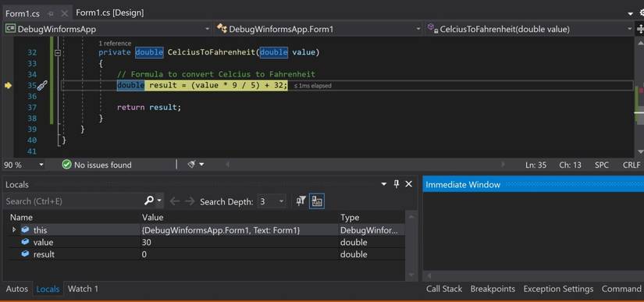Click the class icon beside DebugWinformsApp.Form1

click(222, 29)
